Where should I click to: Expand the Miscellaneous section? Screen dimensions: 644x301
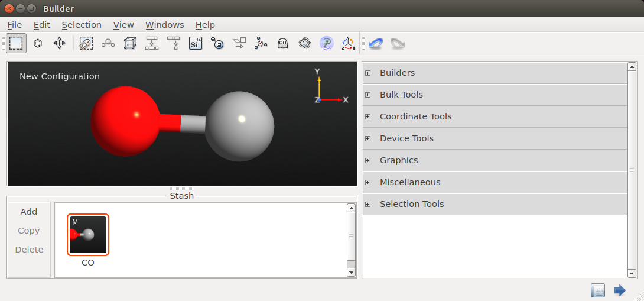coord(367,182)
